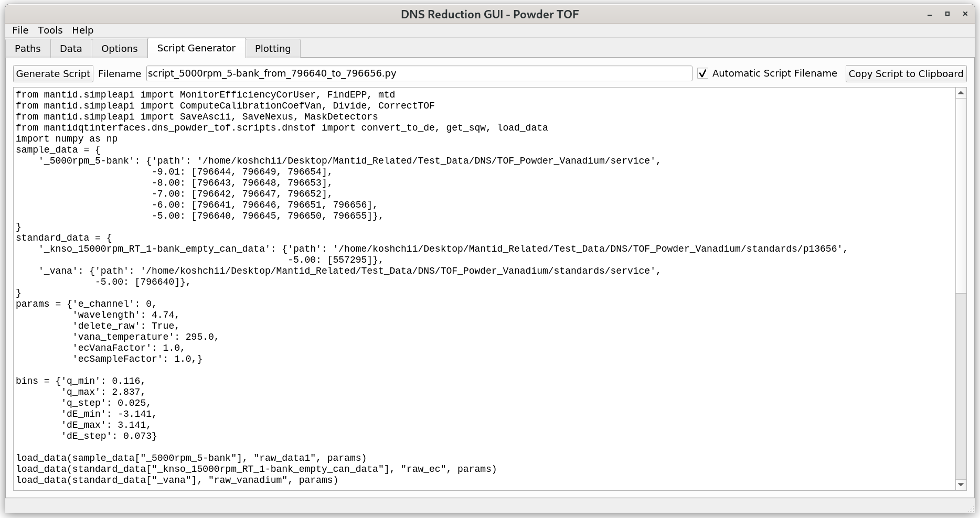
Task: Click the scrollbar track above the handle
Action: click(x=961, y=194)
